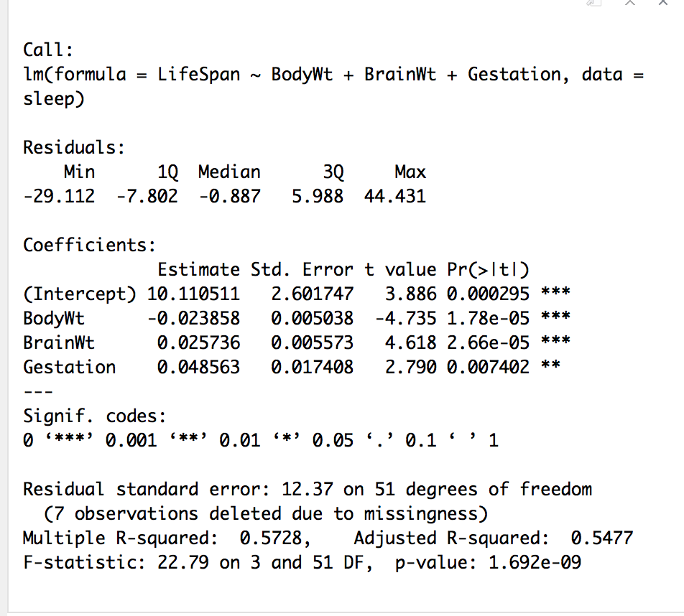Click the F-statistic p-value 1.692e-09
Screen dimensions: 684x616
coord(535,563)
